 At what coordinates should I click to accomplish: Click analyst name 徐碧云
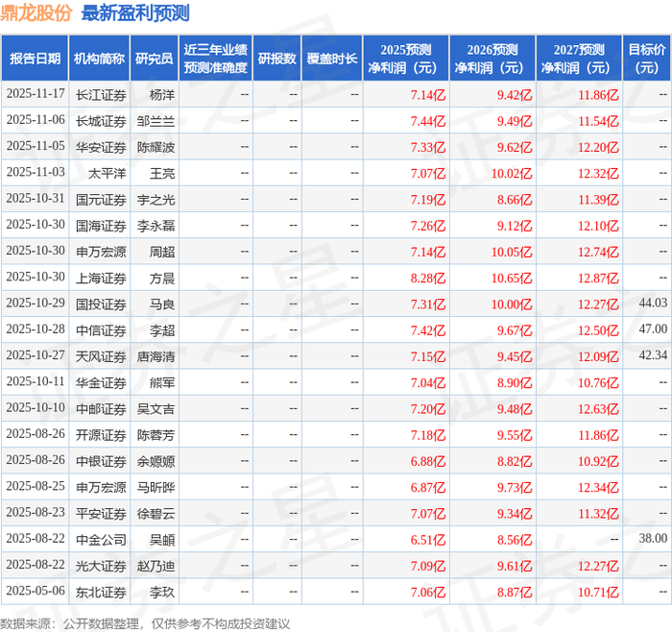point(156,513)
